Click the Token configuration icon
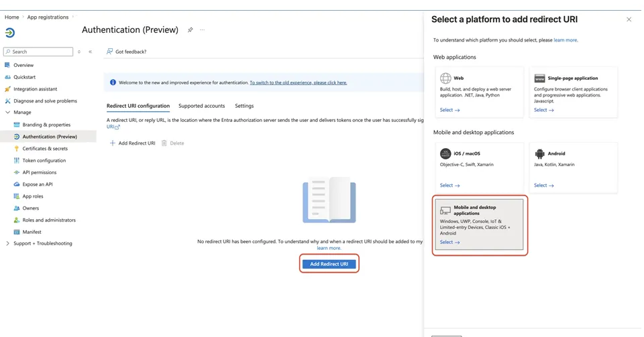The width and height of the screenshot is (644, 337). click(x=16, y=160)
